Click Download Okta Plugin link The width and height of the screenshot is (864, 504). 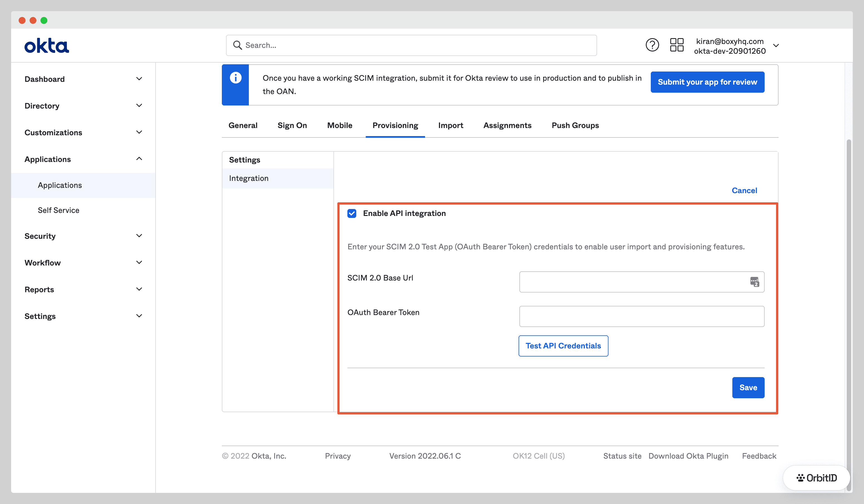click(688, 456)
